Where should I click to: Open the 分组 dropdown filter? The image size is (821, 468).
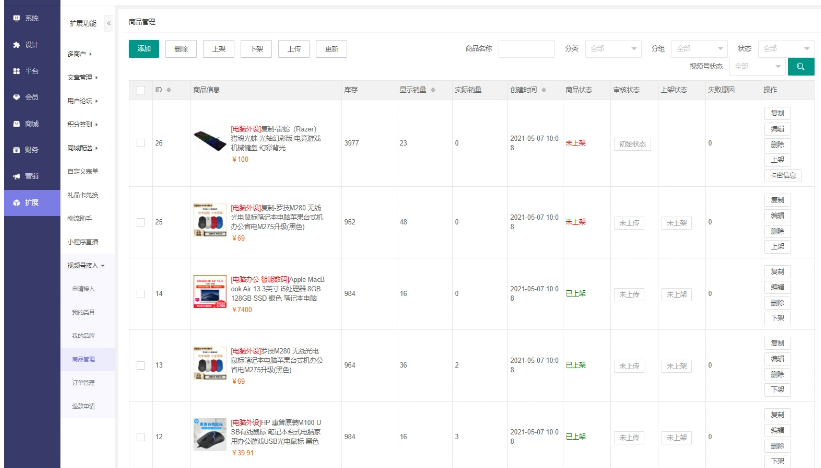[x=700, y=49]
